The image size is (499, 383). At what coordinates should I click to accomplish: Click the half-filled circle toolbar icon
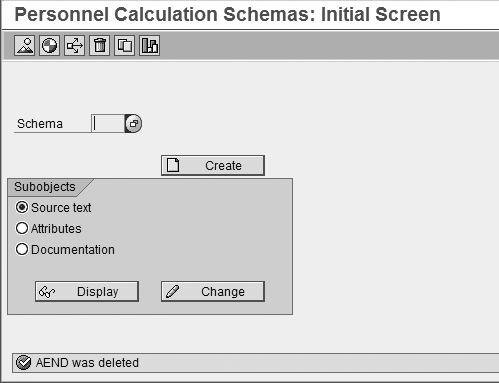pyautogui.click(x=49, y=45)
